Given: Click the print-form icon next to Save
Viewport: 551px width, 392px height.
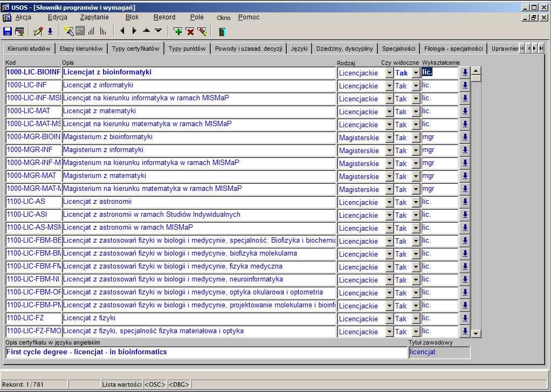Looking at the screenshot, I should 19,31.
